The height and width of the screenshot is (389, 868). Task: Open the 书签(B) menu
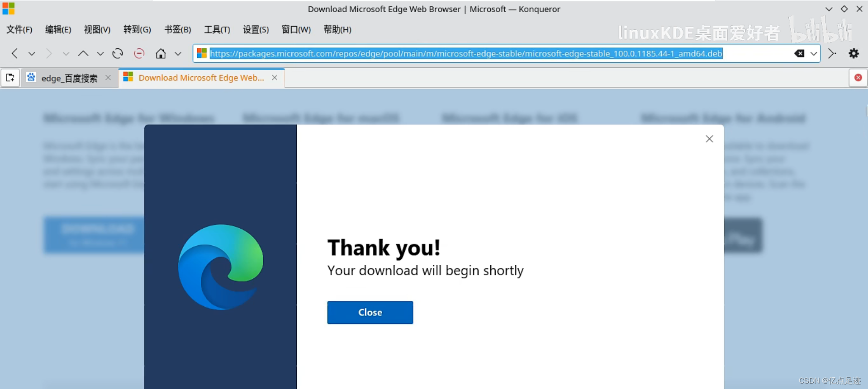177,29
